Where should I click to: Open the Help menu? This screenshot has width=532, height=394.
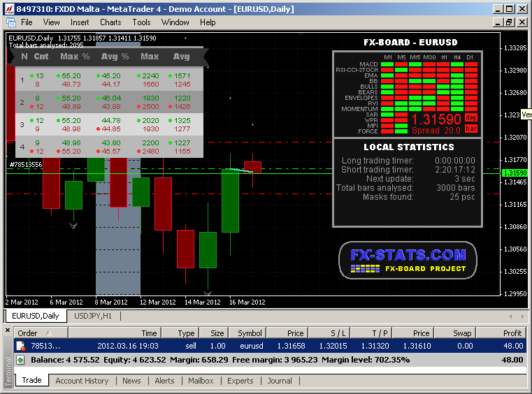pos(208,22)
